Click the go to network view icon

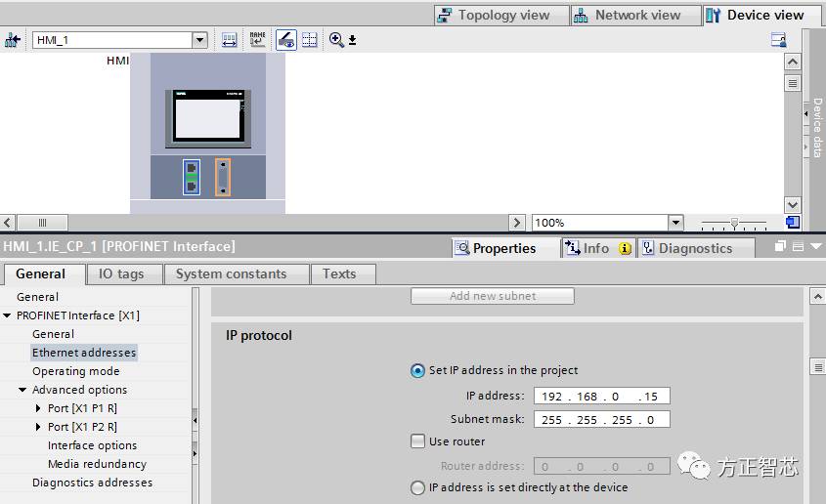[x=13, y=40]
